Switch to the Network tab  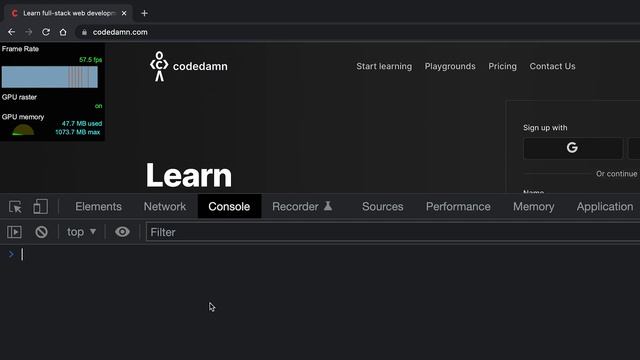(164, 207)
